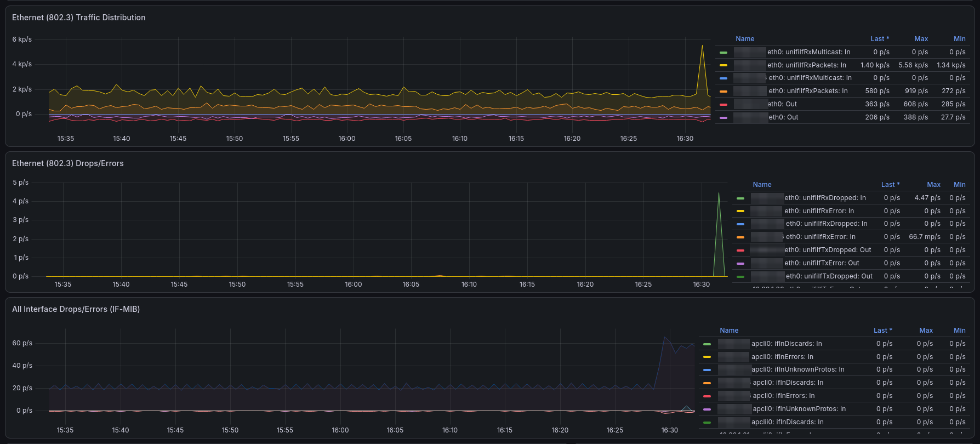Click yellow swatch of unifiIfRxPackets in Traffic Distribution
This screenshot has width=980, height=444.
[723, 65]
